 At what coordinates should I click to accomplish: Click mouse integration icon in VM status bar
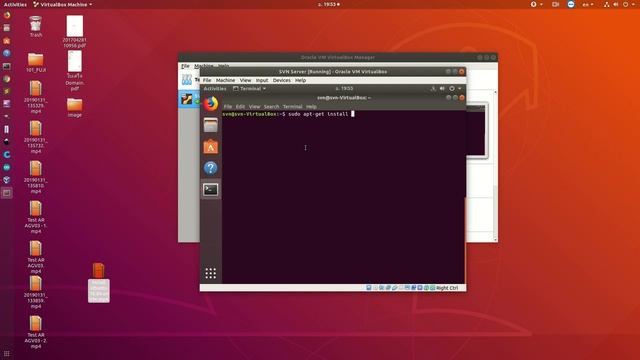pyautogui.click(x=426, y=288)
